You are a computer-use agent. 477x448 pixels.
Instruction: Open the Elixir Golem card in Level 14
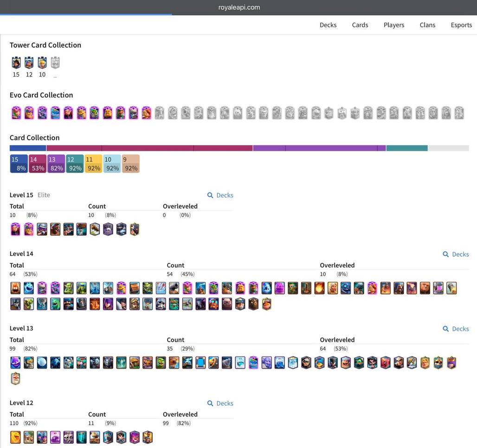280,288
